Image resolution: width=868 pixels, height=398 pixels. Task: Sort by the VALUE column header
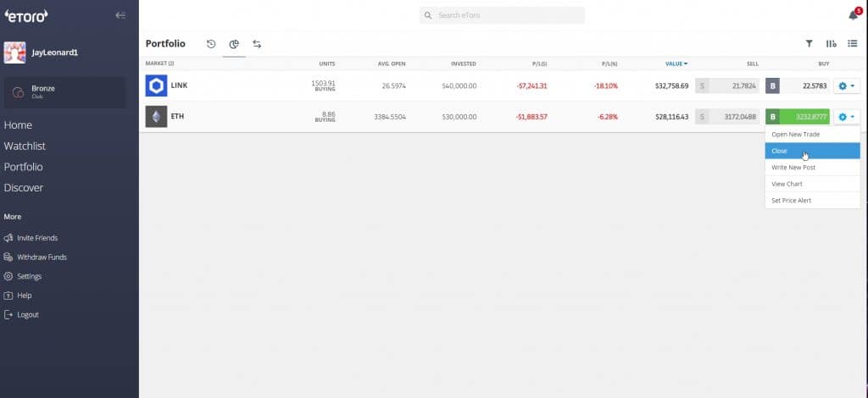pos(676,64)
